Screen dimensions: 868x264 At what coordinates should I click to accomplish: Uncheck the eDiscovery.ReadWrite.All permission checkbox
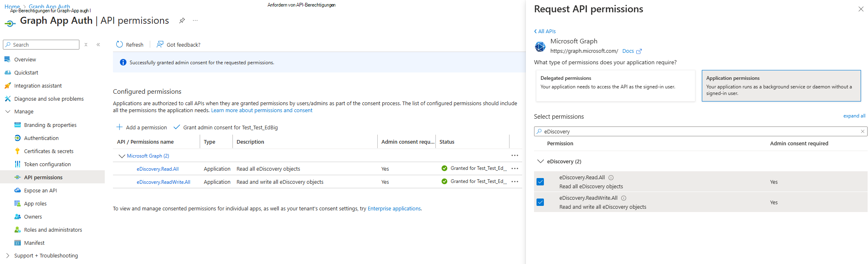coord(540,202)
